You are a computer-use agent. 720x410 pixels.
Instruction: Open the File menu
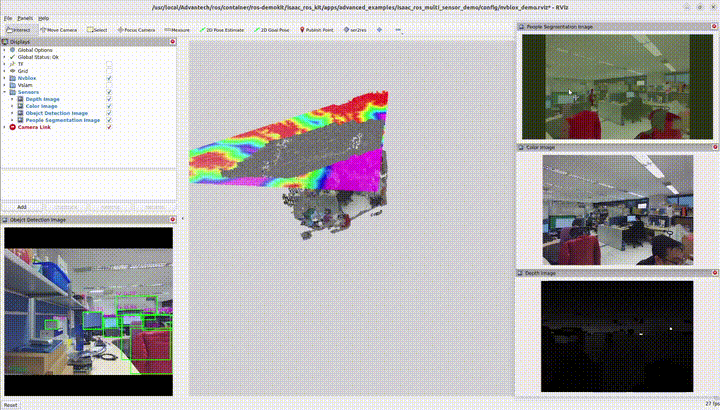click(x=8, y=18)
